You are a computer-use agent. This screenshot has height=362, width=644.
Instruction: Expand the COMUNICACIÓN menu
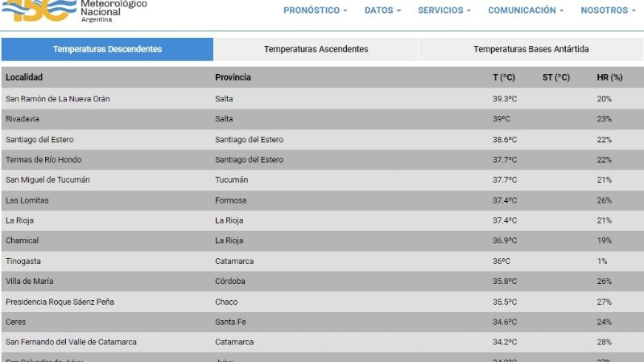point(526,10)
